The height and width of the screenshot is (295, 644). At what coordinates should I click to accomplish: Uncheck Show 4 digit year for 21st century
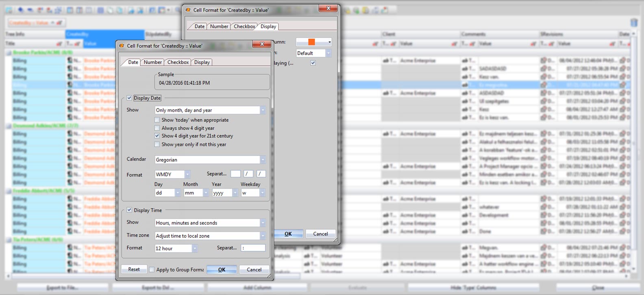pos(157,136)
